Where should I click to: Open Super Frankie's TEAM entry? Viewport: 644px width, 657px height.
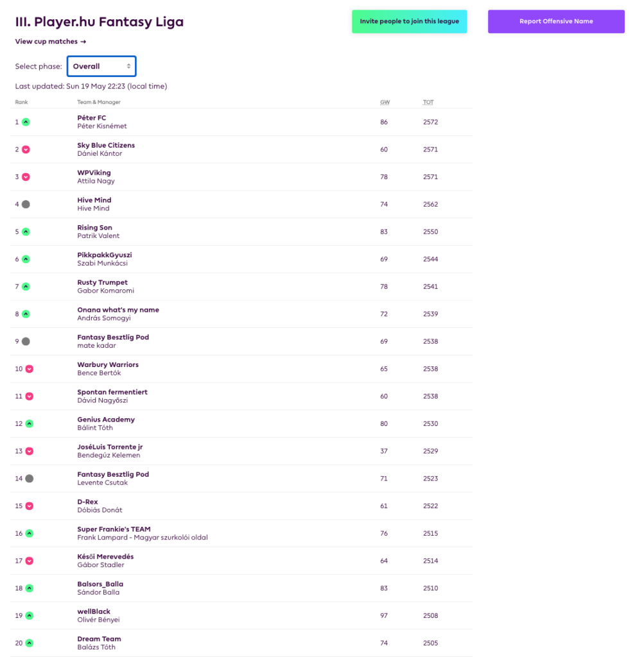pyautogui.click(x=114, y=529)
